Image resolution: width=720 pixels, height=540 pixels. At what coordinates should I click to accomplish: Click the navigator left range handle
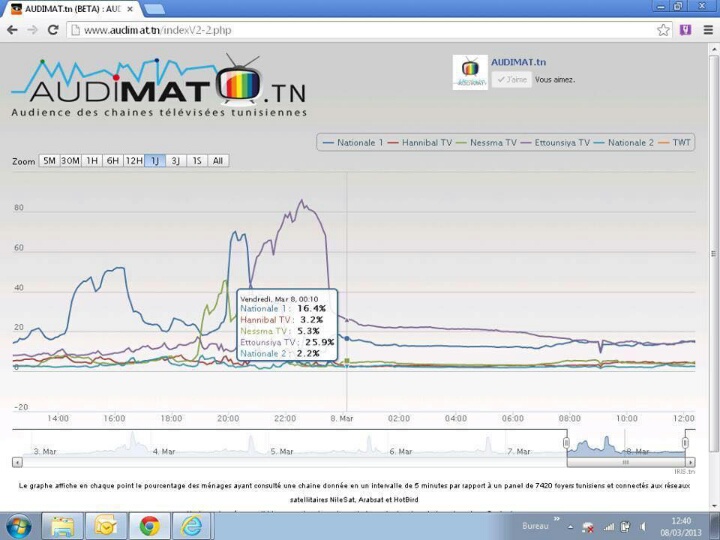[x=567, y=443]
